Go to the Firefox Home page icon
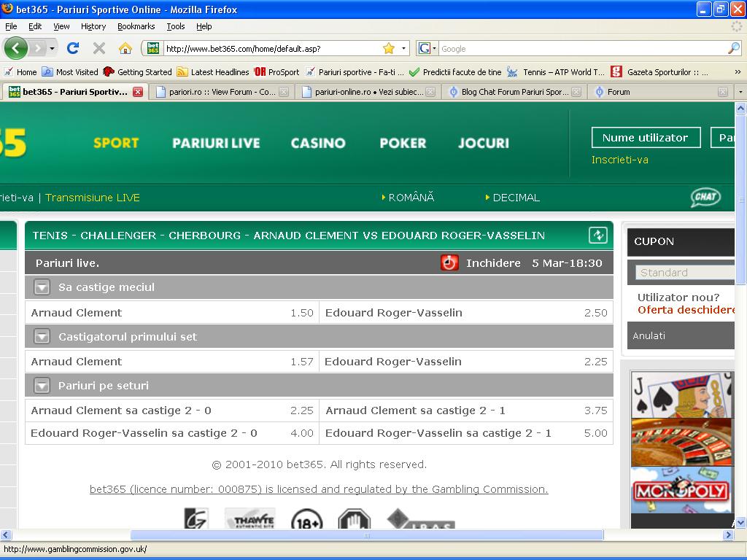Viewport: 747px width, 560px height. pos(125,48)
